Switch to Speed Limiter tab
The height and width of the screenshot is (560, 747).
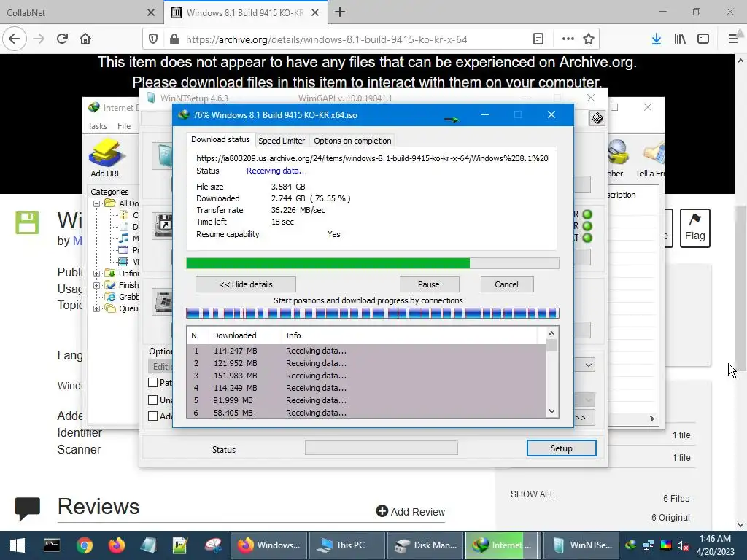click(x=282, y=141)
